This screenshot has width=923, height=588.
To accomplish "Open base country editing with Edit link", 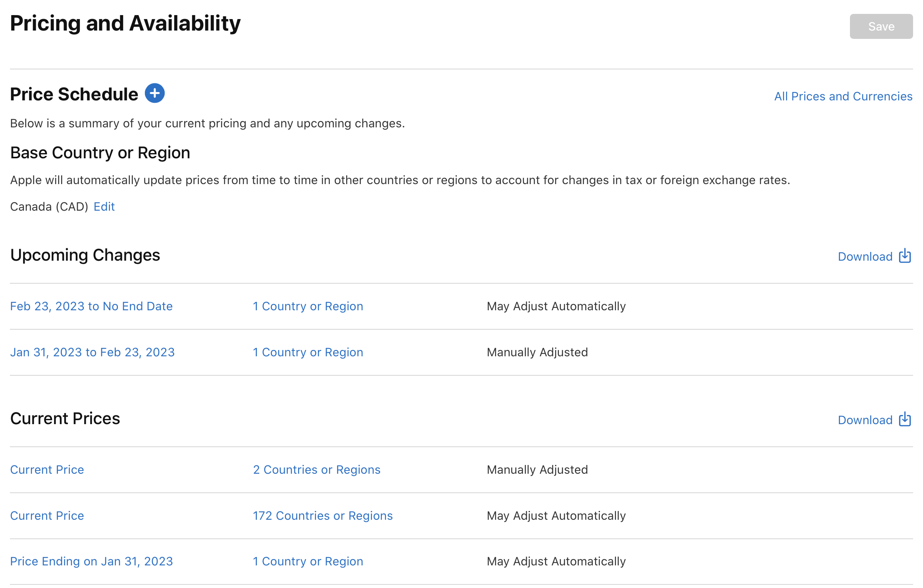I will (x=104, y=206).
